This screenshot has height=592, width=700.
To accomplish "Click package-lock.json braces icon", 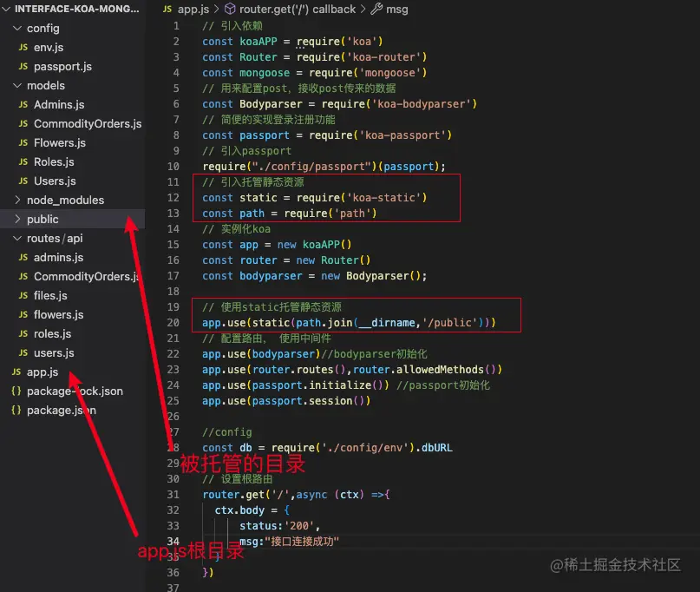I will pos(16,391).
